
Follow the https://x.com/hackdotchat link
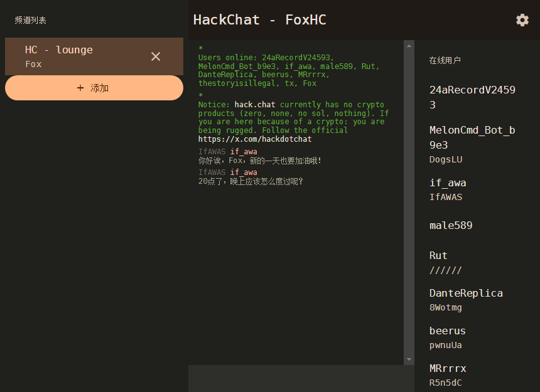point(255,139)
